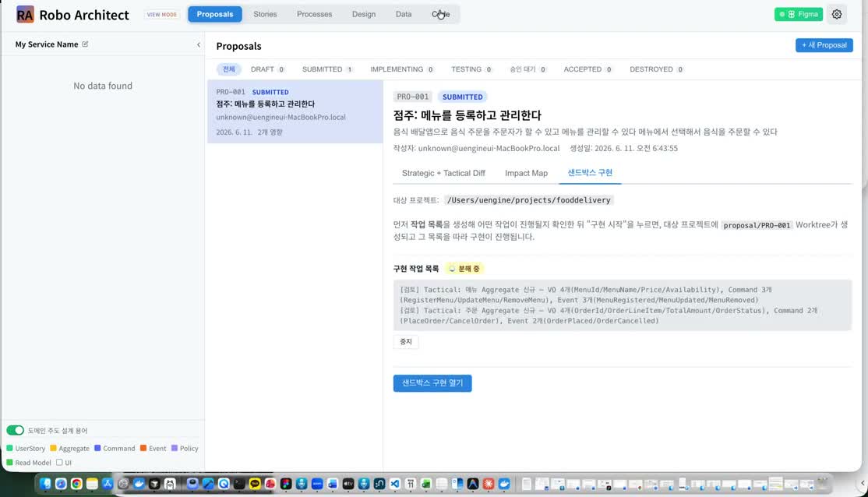Open the Impact Map tab

[526, 173]
